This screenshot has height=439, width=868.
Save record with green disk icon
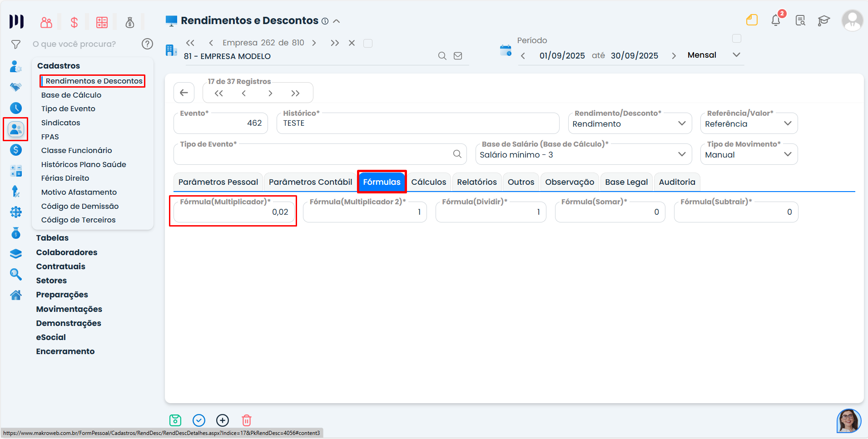[x=175, y=420]
